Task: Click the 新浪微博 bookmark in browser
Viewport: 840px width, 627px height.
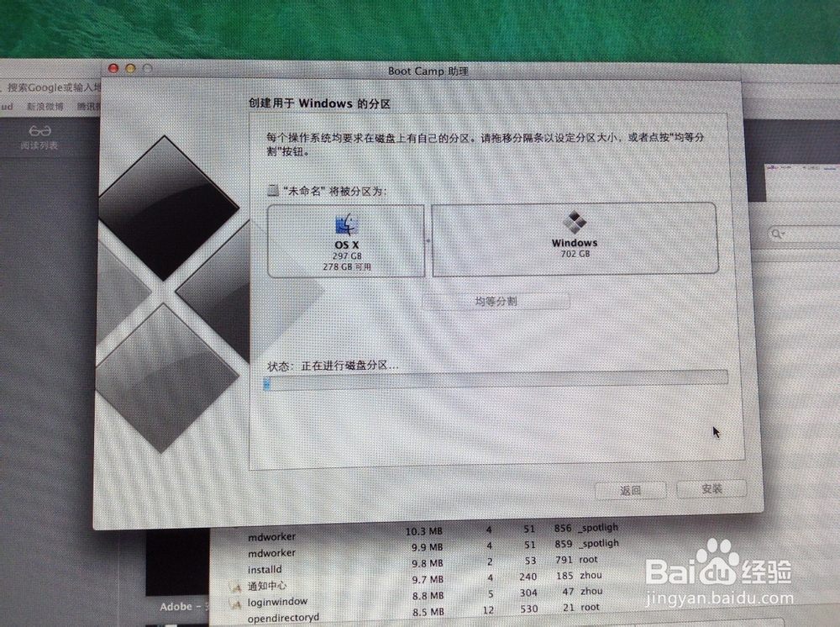Action: pyautogui.click(x=45, y=107)
